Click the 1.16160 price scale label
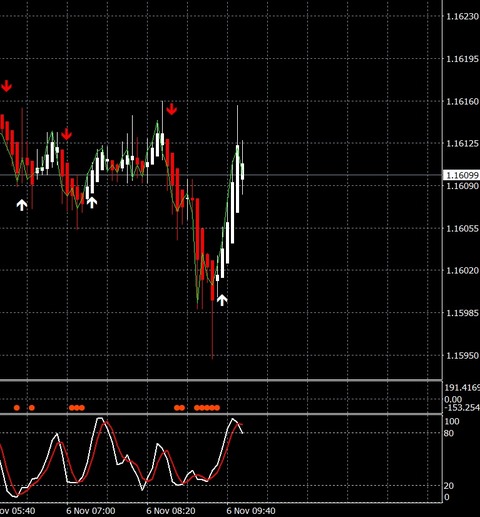This screenshot has height=517, width=480. (462, 101)
